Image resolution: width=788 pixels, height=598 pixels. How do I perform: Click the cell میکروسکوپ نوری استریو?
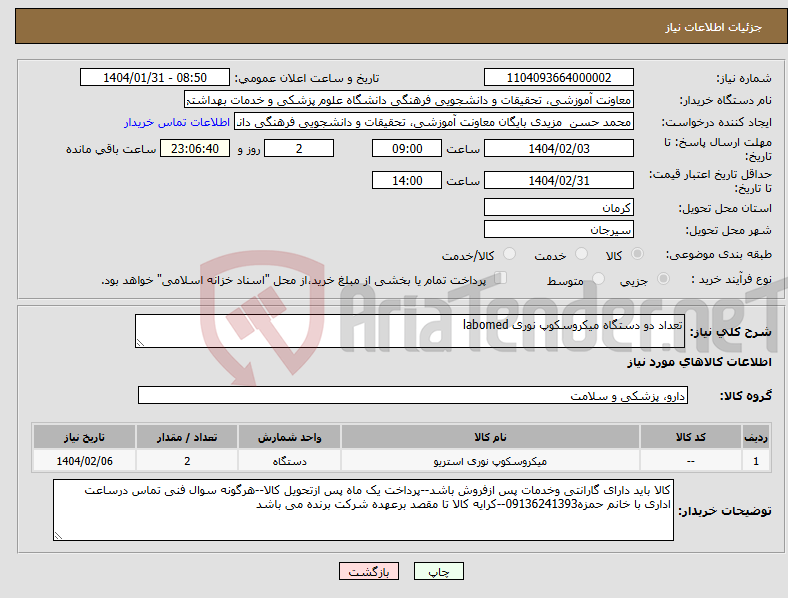[490, 461]
